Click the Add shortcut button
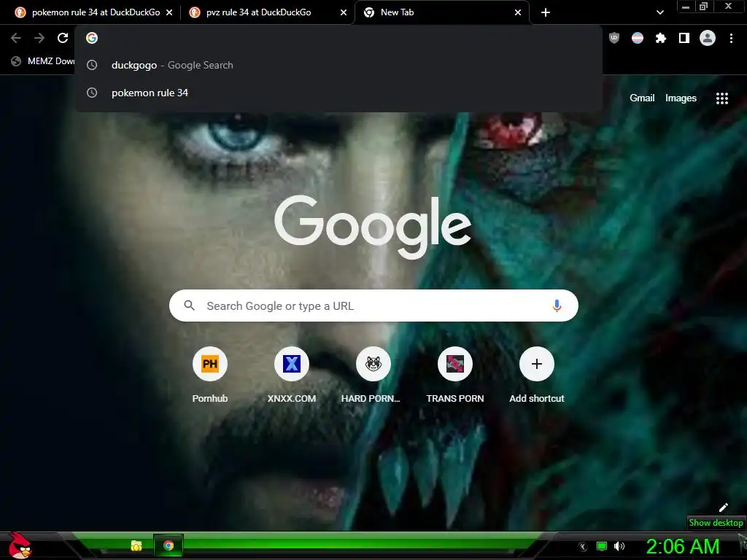The image size is (747, 560). pyautogui.click(x=536, y=376)
